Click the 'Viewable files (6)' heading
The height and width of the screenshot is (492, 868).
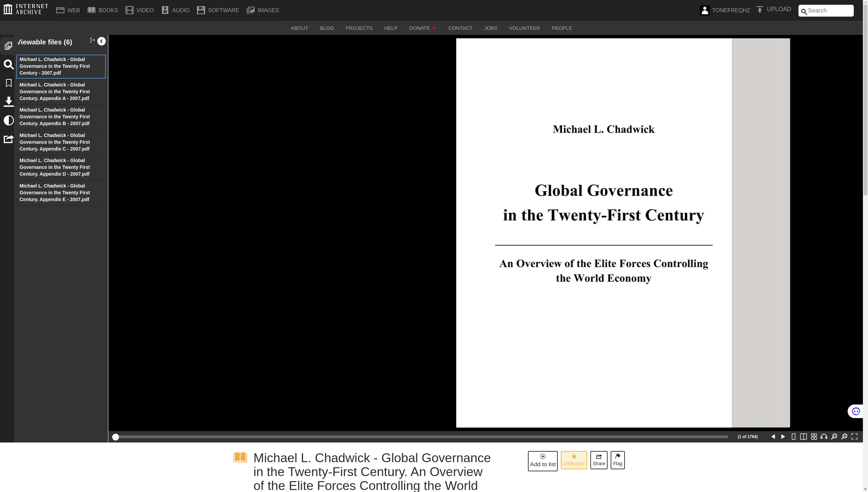pyautogui.click(x=45, y=42)
